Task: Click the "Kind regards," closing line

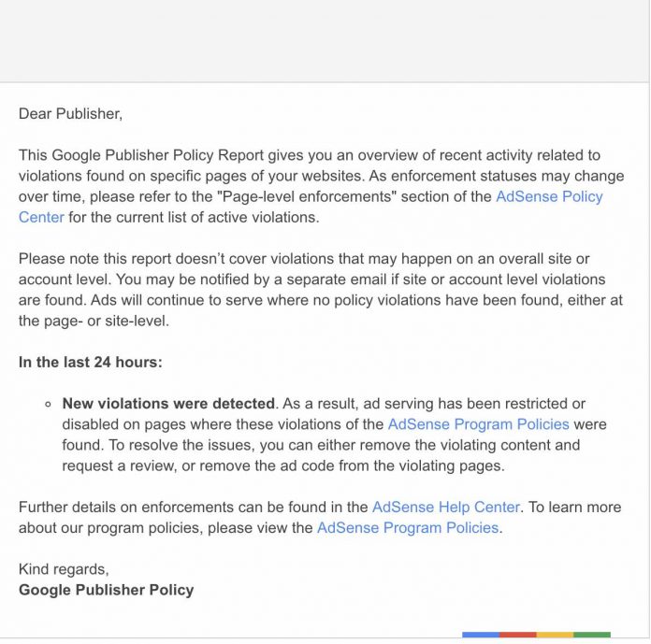Action: coord(64,568)
